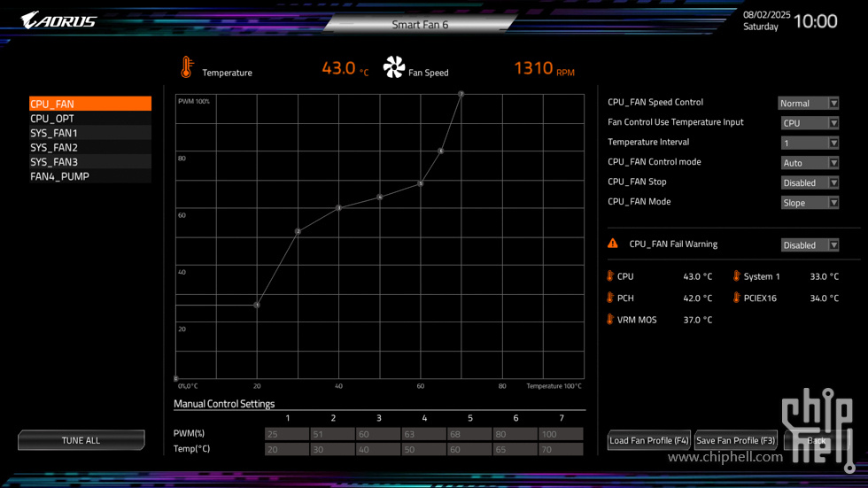Click Temp(°C) field showing 40
Viewport: 868px width, 488px height.
(x=378, y=449)
